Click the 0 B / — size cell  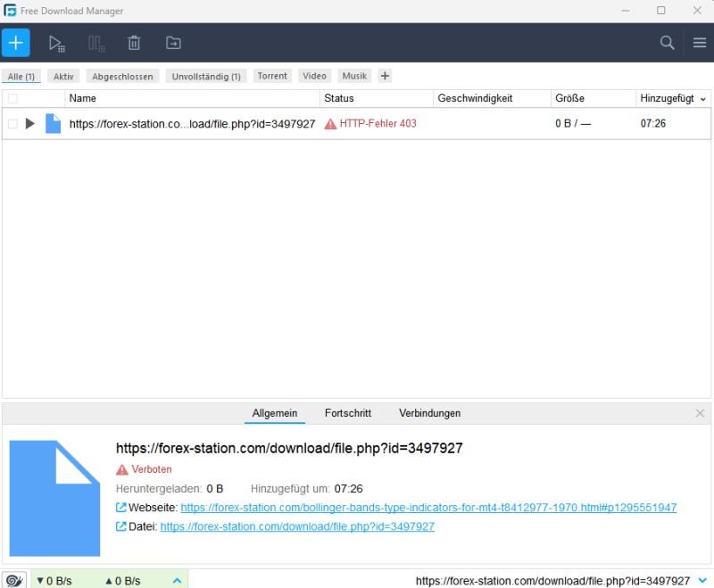click(x=573, y=124)
